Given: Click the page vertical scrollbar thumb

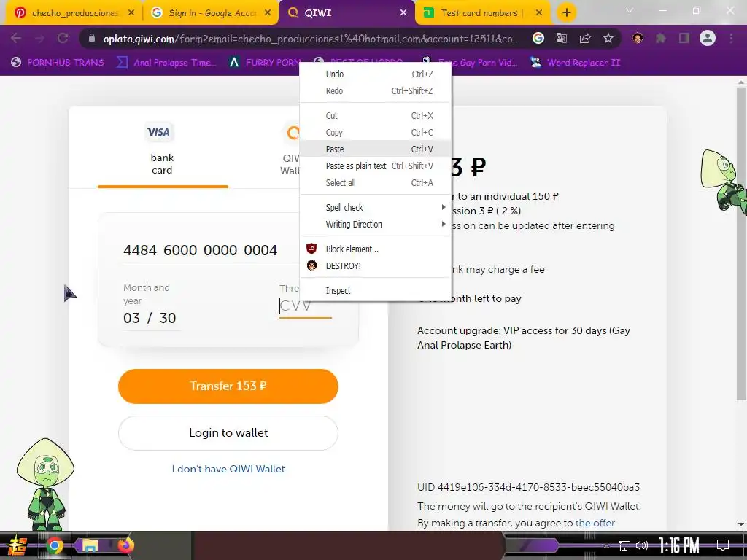Looking at the screenshot, I should click(x=741, y=243).
